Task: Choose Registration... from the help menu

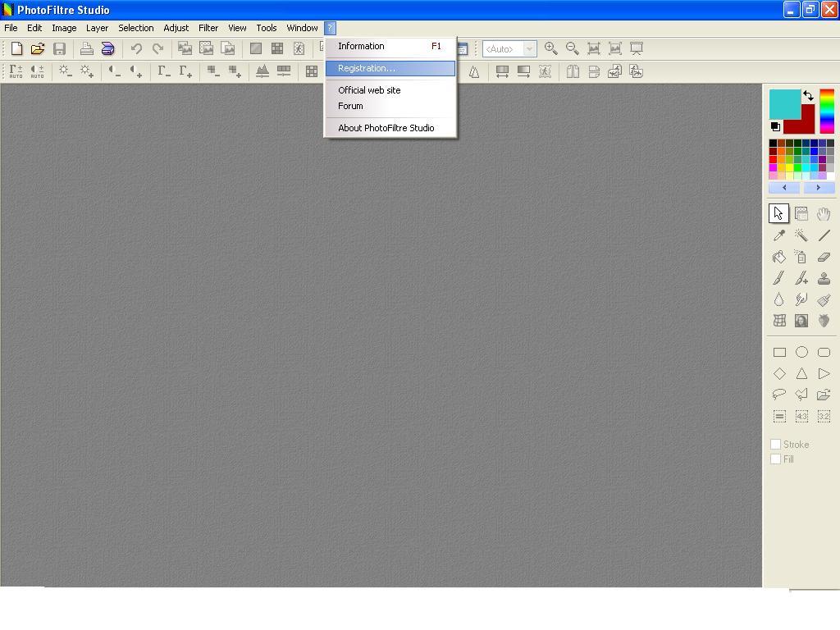Action: tap(390, 68)
